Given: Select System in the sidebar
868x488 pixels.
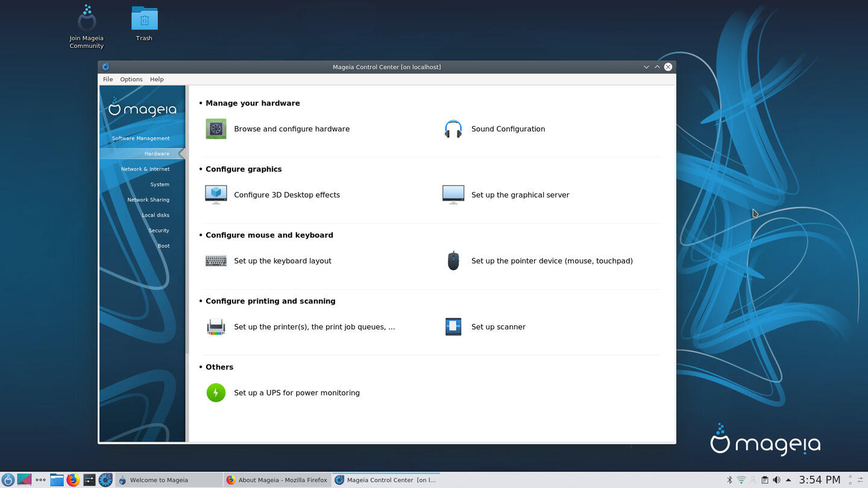Looking at the screenshot, I should coord(160,184).
